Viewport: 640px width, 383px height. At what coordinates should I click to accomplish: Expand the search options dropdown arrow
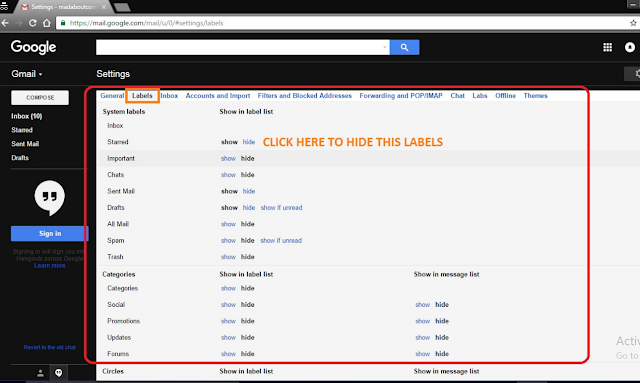384,47
